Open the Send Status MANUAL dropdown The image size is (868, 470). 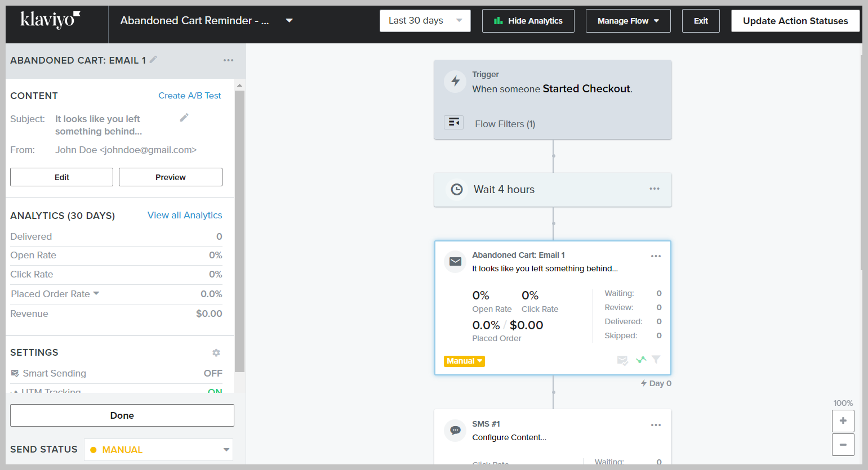pos(158,450)
